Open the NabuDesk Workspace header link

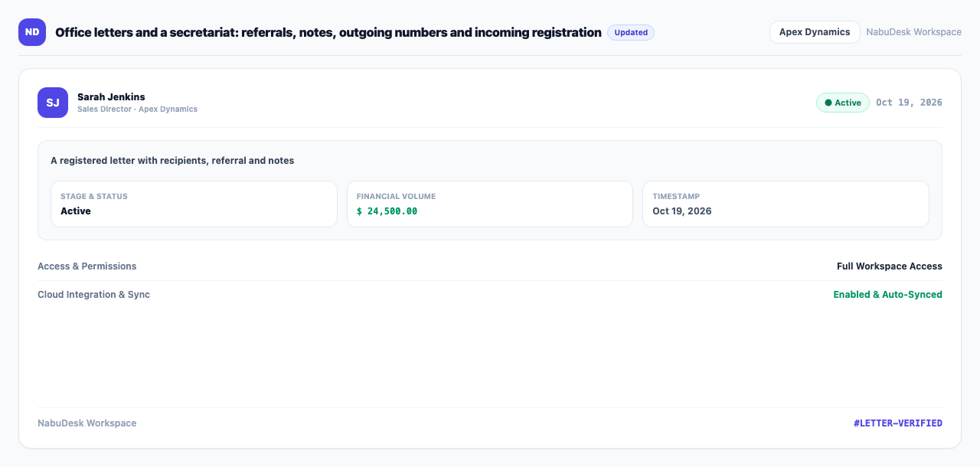[x=913, y=32]
